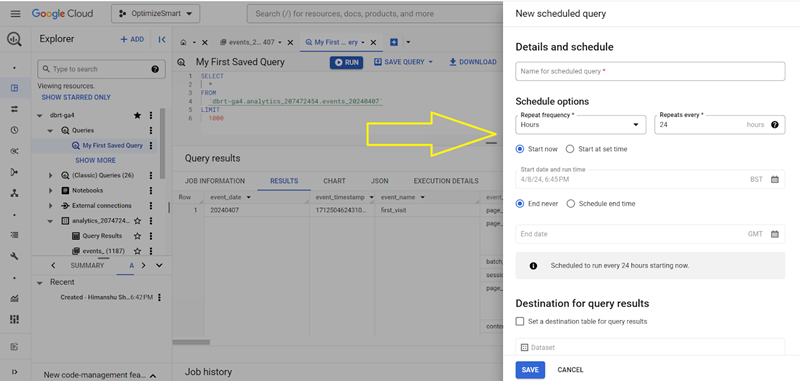Star the analytics_2074724 dataset
The image size is (800, 381).
(x=137, y=221)
